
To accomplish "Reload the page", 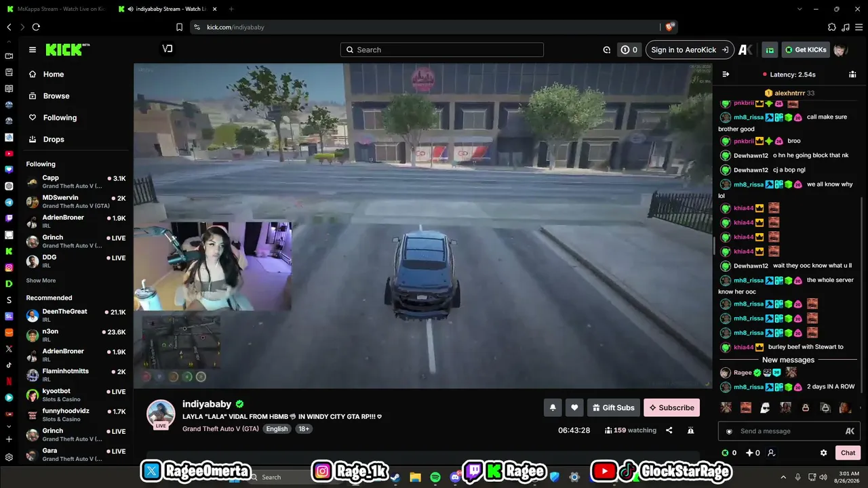I will [x=36, y=27].
